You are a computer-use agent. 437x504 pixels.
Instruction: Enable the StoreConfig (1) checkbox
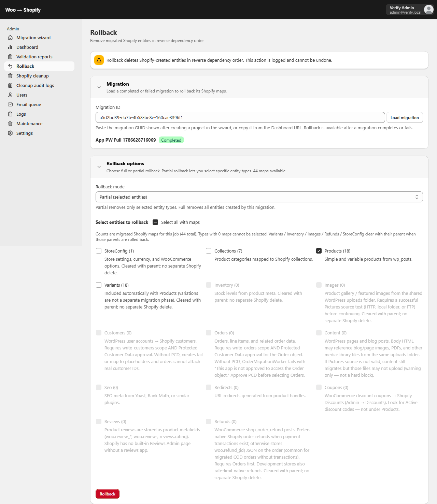99,251
